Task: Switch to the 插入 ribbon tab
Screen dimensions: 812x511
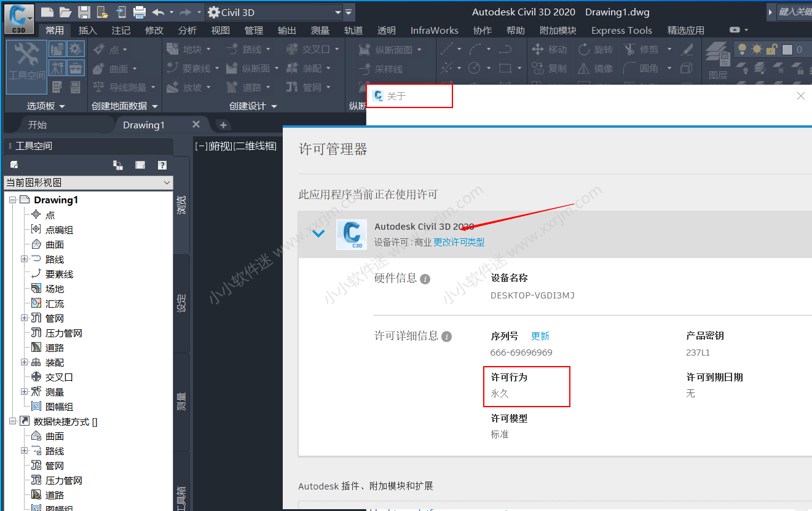Action: [x=88, y=30]
